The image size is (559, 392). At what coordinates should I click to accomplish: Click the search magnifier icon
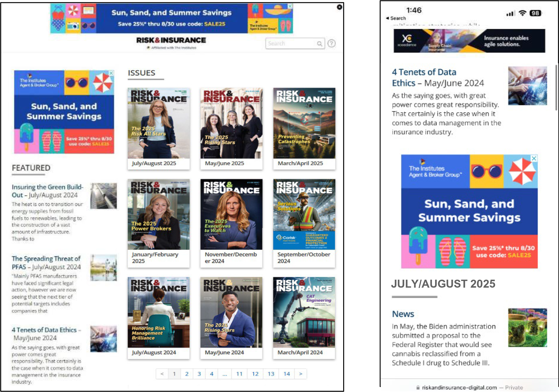pos(319,44)
